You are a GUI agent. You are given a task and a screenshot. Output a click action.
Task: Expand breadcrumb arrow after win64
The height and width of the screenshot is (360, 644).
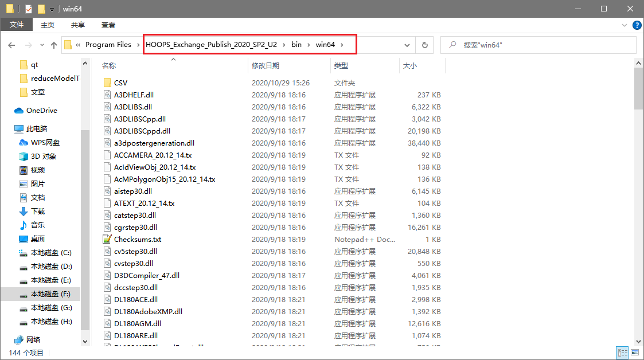(342, 45)
